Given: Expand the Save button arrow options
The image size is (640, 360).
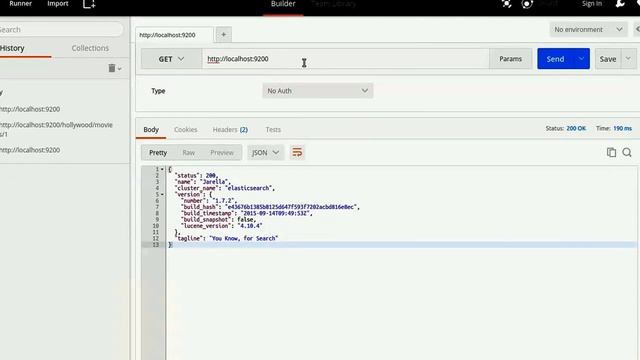Looking at the screenshot, I should click(628, 59).
